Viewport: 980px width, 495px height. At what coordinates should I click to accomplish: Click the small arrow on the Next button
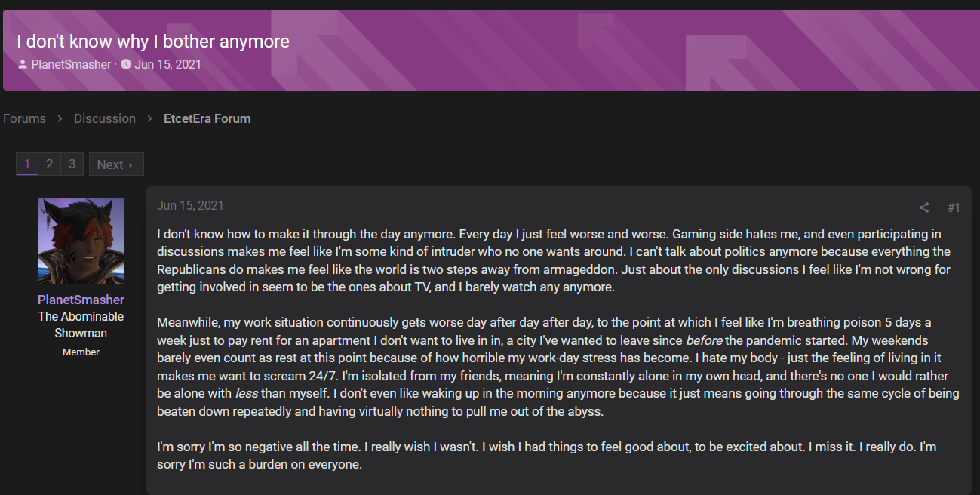coord(131,165)
